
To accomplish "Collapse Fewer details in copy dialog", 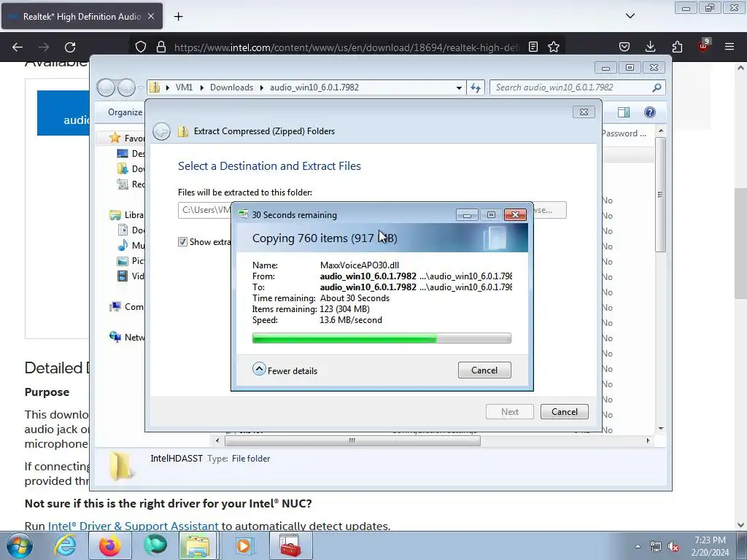I will 285,370.
